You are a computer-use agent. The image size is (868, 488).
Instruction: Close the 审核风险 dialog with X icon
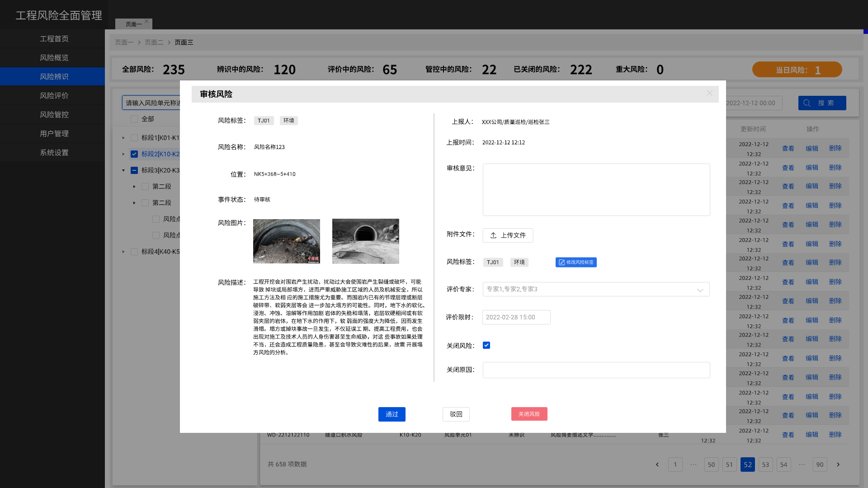coord(709,93)
